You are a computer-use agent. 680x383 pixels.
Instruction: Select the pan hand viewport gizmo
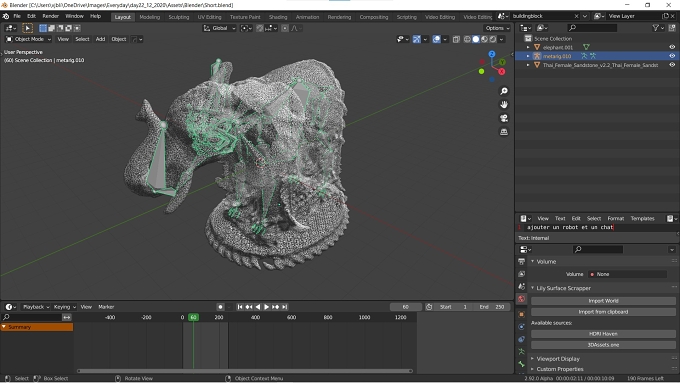click(503, 105)
